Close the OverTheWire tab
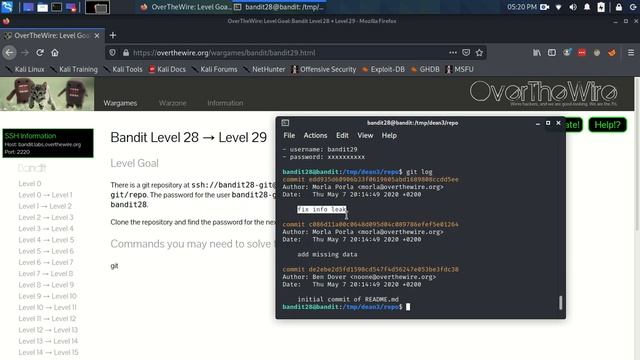Screen dimensions: 640x360 click(97, 36)
